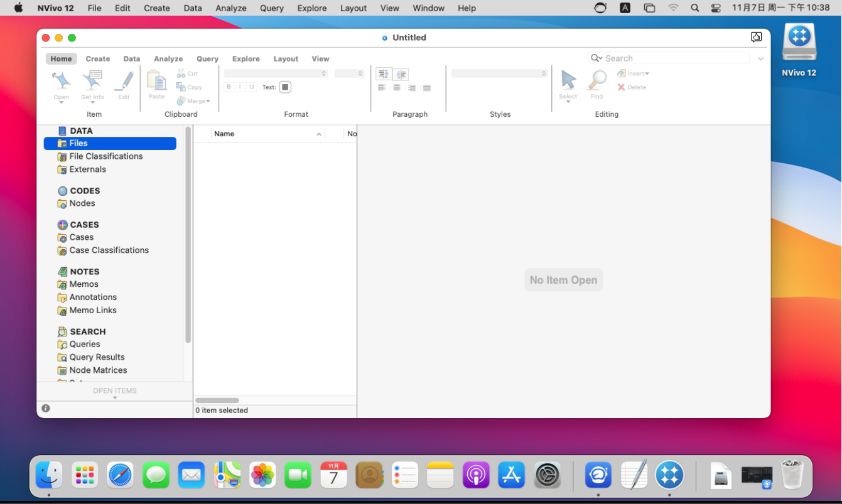Click the NVivo 12 disk icon on desktop
Viewport: 842px width, 504px height.
click(799, 43)
